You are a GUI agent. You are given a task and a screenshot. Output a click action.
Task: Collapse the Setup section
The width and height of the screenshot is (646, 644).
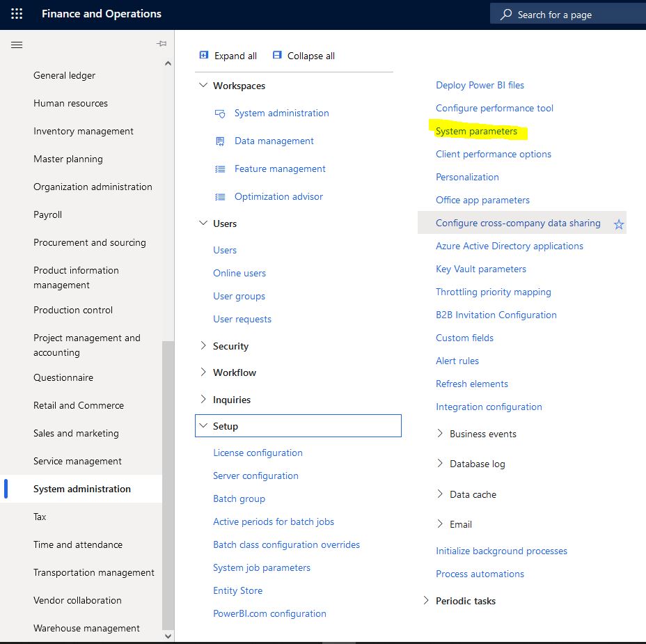(x=203, y=425)
